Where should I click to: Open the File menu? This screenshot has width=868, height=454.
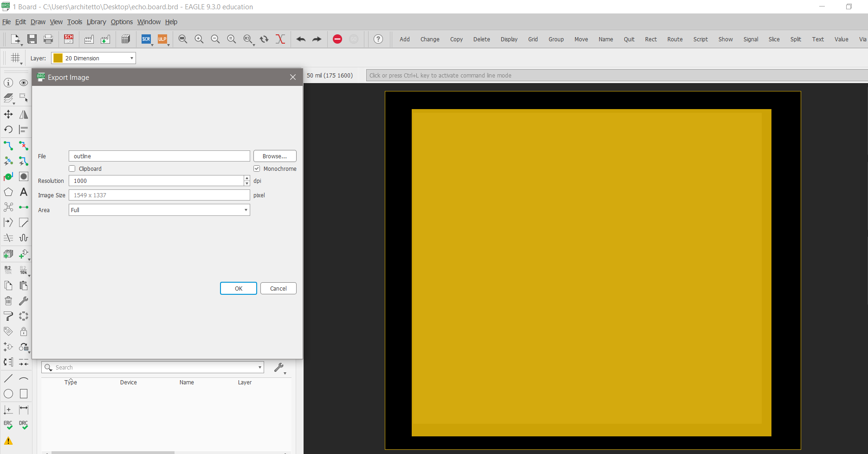coord(6,22)
